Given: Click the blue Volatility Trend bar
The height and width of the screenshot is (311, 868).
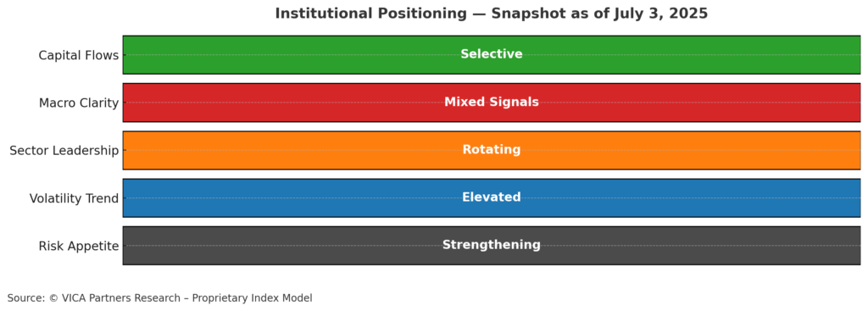Looking at the screenshot, I should tap(492, 197).
